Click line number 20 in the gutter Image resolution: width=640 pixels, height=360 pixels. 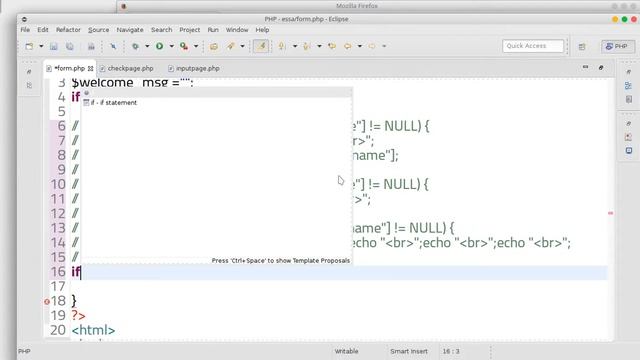pos(58,330)
